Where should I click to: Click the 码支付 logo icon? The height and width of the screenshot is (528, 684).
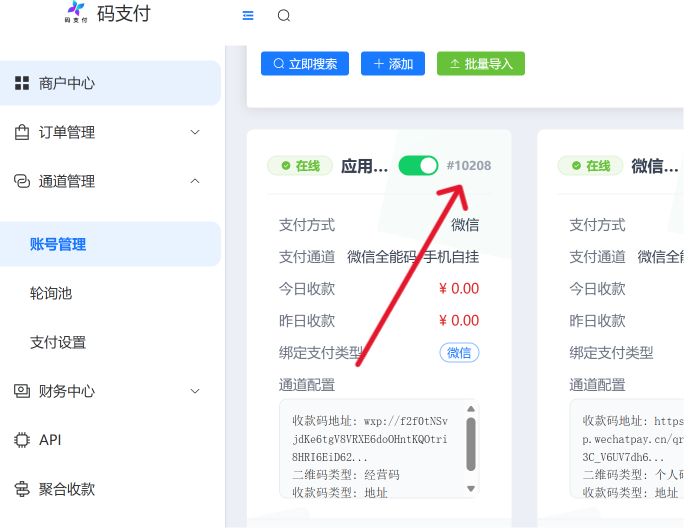[76, 11]
